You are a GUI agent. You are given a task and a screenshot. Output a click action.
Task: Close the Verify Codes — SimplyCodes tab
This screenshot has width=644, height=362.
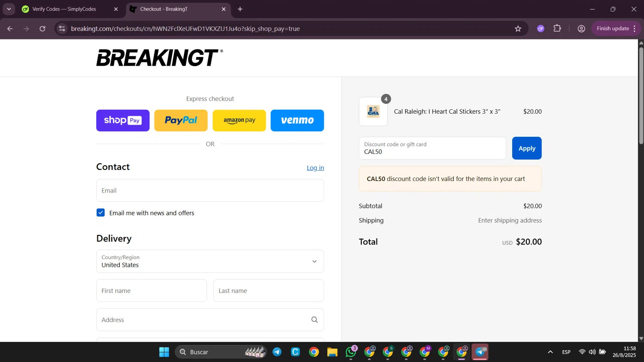tap(115, 9)
